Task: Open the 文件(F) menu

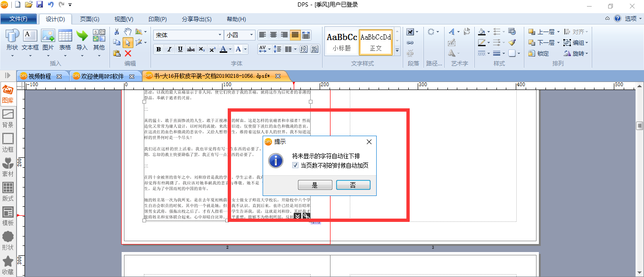Action: [x=18, y=19]
